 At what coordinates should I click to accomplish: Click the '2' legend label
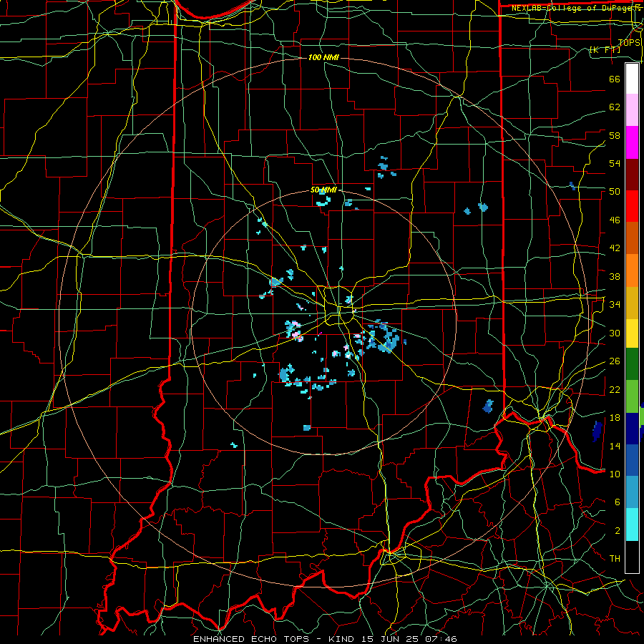point(617,530)
